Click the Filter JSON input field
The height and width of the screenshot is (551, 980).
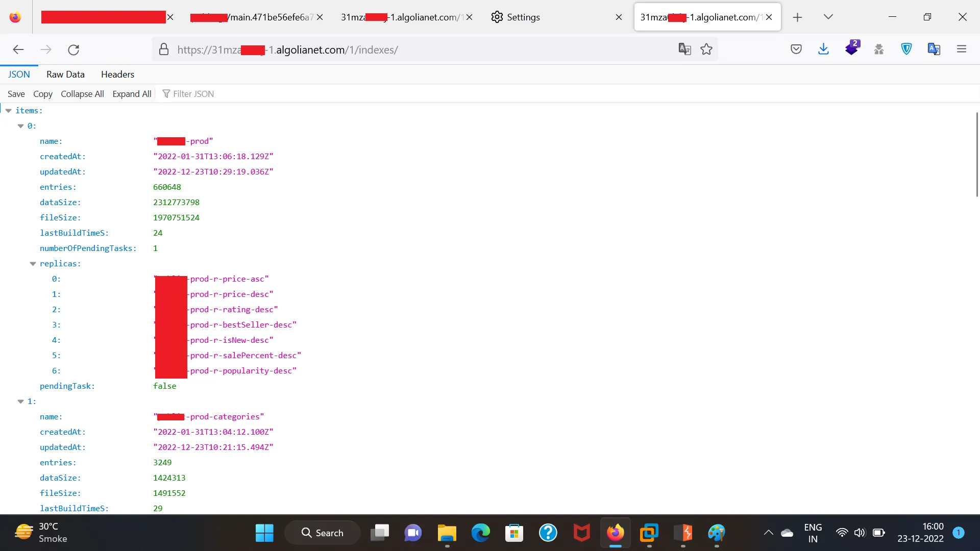(x=194, y=94)
